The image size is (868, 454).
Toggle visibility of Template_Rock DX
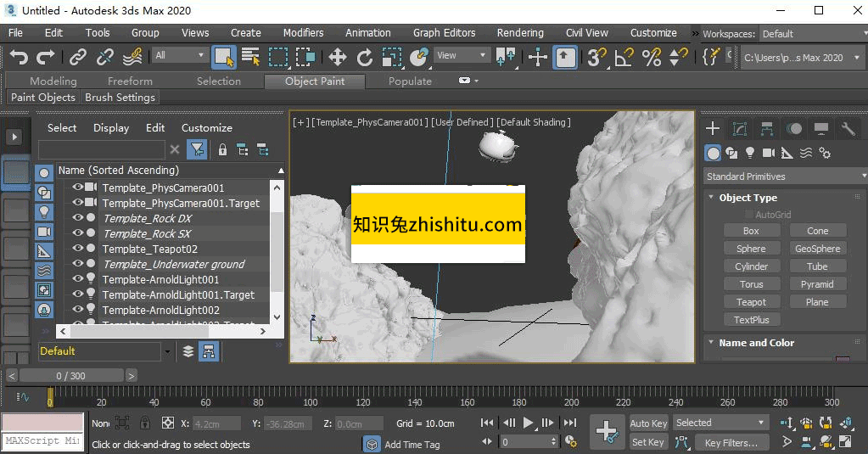click(77, 217)
